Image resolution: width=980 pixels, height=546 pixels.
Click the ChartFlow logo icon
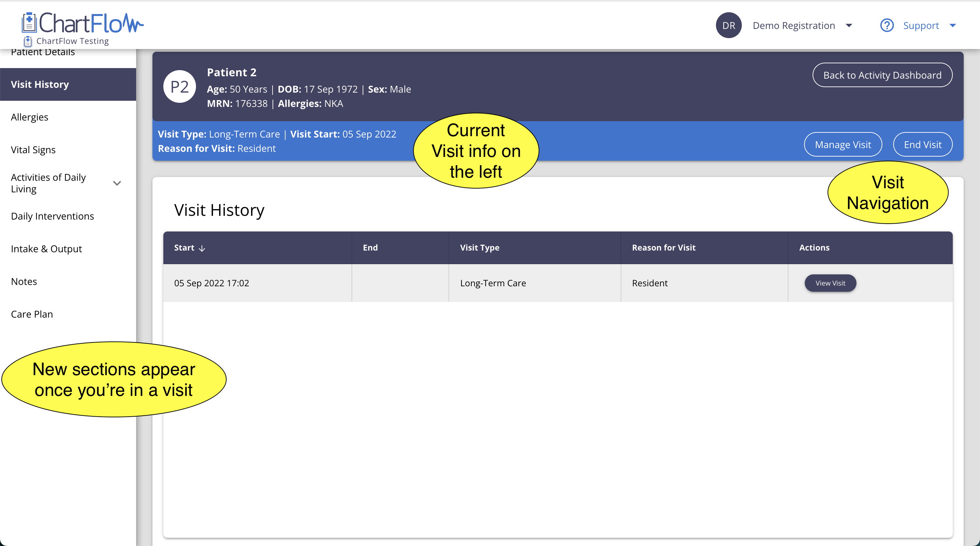pyautogui.click(x=29, y=23)
